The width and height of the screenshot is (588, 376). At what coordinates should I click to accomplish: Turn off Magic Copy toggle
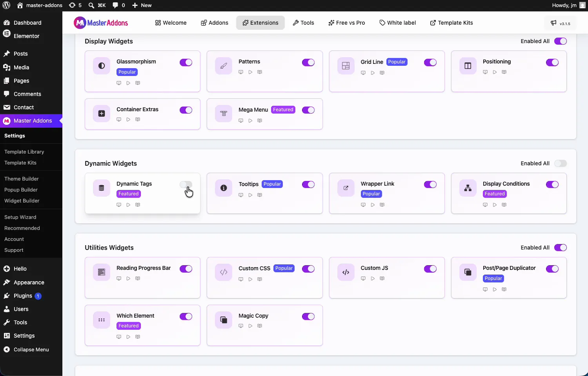308,316
